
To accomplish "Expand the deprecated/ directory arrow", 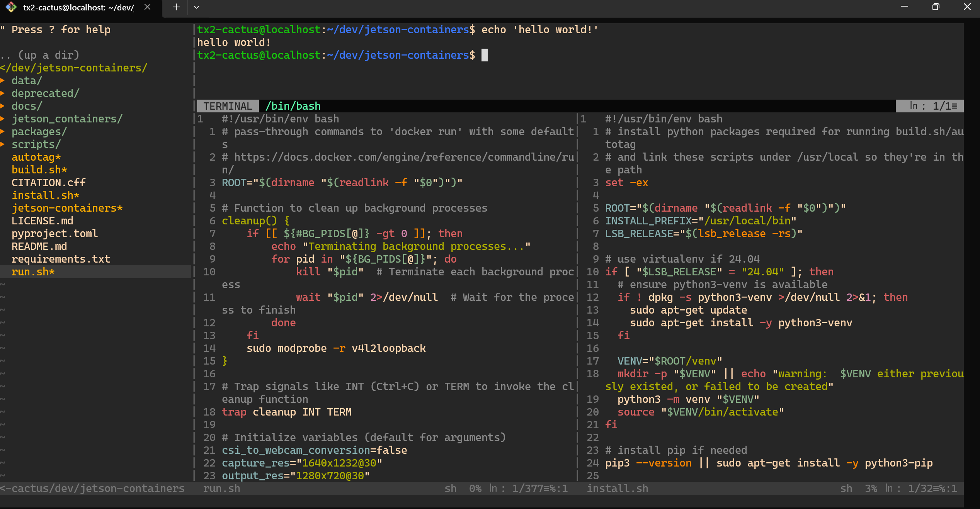I will [3, 93].
